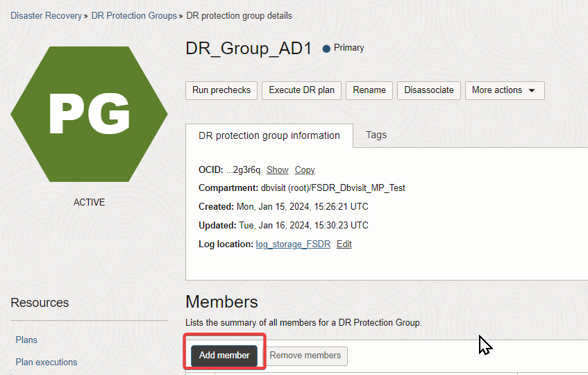Go to DR Protection Groups breadcrumb
Viewport: 588px width, 375px height.
click(x=134, y=16)
